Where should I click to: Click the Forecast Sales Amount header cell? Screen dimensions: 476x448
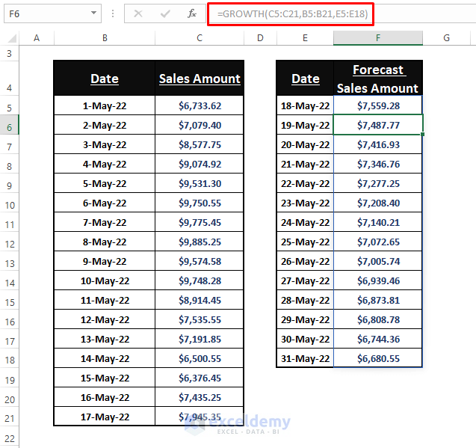(x=378, y=79)
